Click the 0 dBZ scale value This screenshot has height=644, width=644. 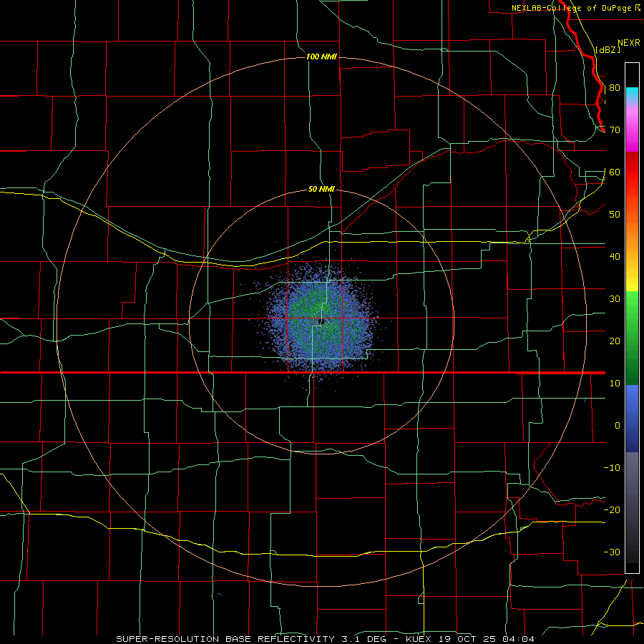click(x=618, y=426)
